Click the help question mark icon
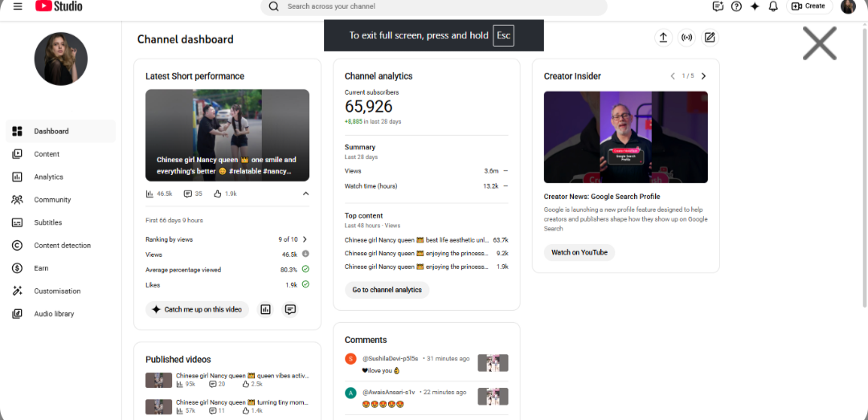Viewport: 868px width, 420px height. [x=736, y=6]
